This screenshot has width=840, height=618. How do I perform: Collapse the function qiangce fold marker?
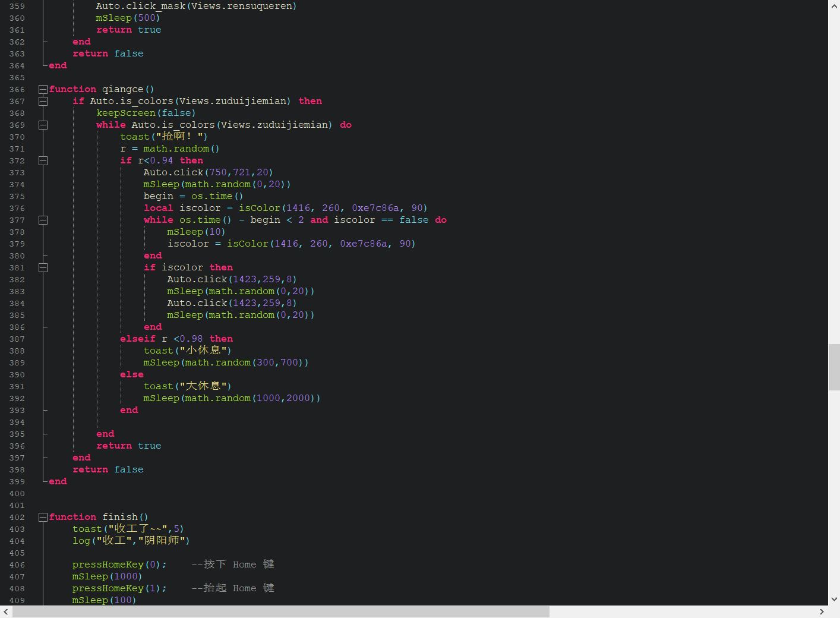pos(43,89)
